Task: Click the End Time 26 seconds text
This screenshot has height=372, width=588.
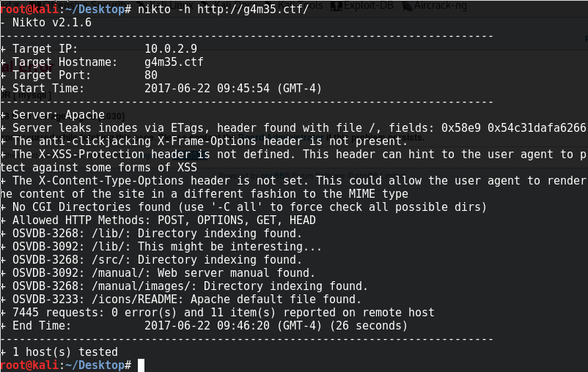Action: (369, 326)
